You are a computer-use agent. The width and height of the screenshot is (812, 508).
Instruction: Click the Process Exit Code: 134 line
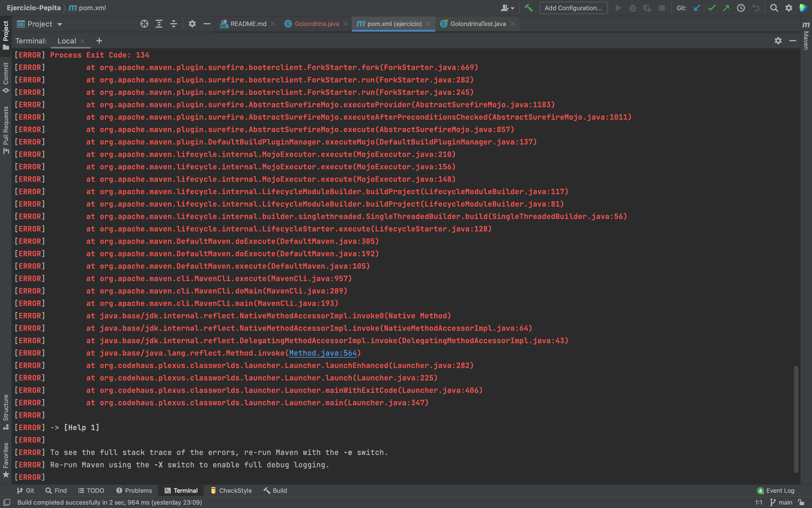99,55
